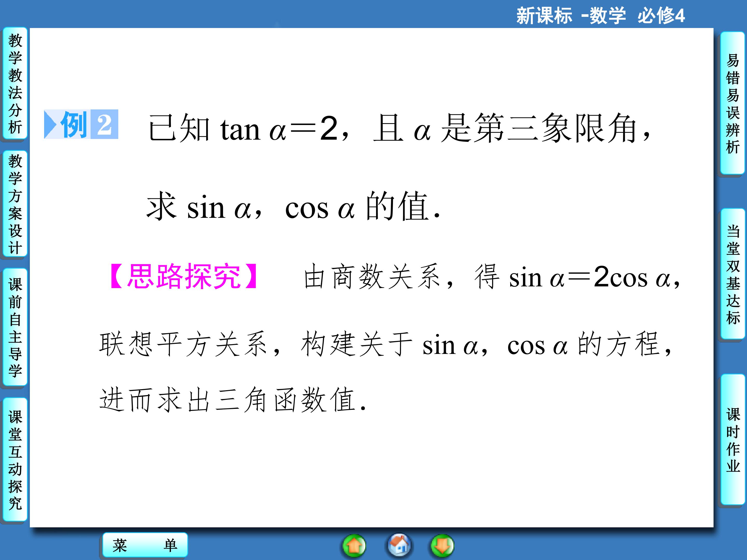Open the 菜单 button

[145, 545]
